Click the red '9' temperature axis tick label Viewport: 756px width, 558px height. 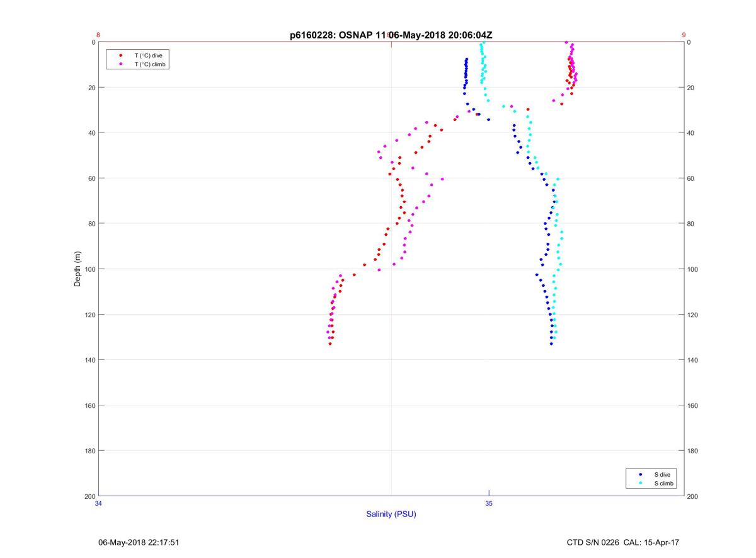[684, 35]
